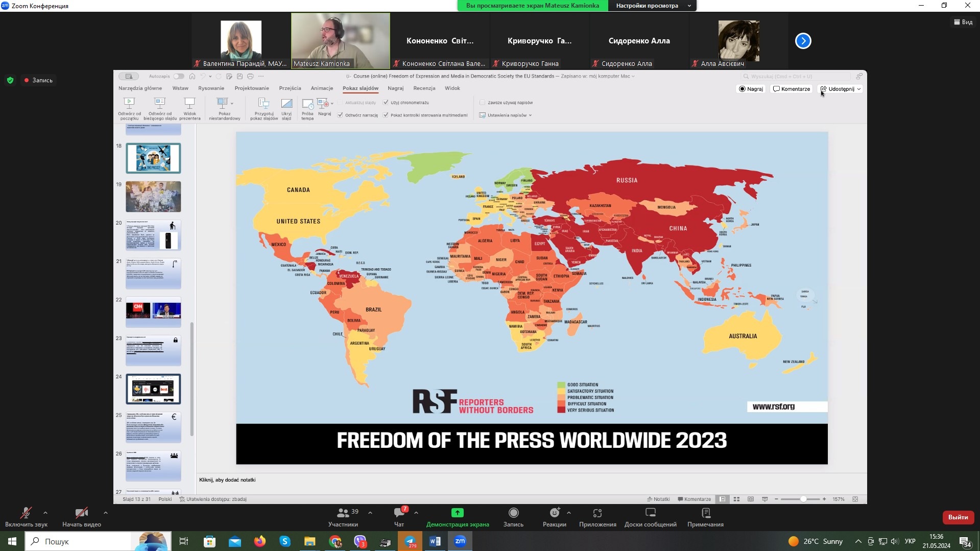Open the participants list
Screen dimensions: 980x551
pos(343,513)
